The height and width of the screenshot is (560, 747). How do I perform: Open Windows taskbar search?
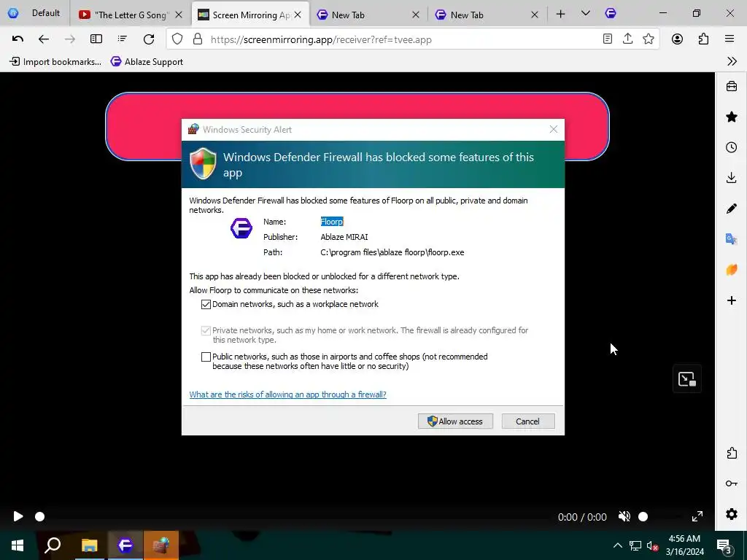[x=53, y=545]
